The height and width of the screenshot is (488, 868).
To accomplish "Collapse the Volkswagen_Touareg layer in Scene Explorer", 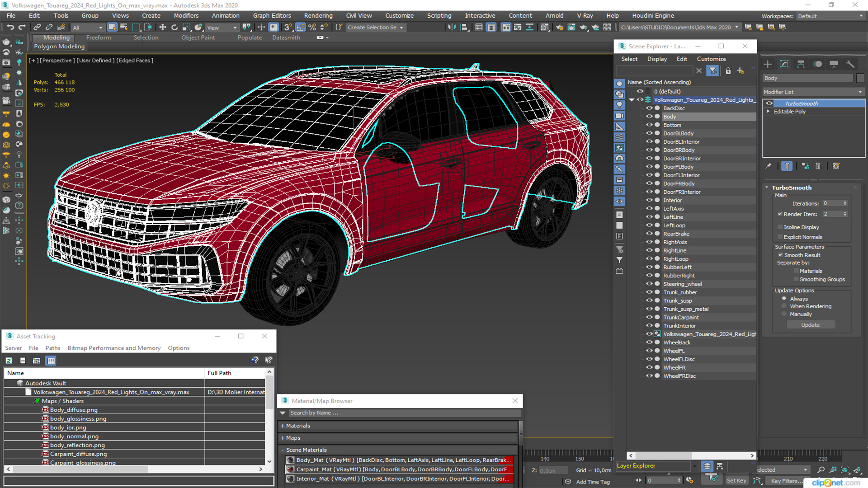I will 632,100.
